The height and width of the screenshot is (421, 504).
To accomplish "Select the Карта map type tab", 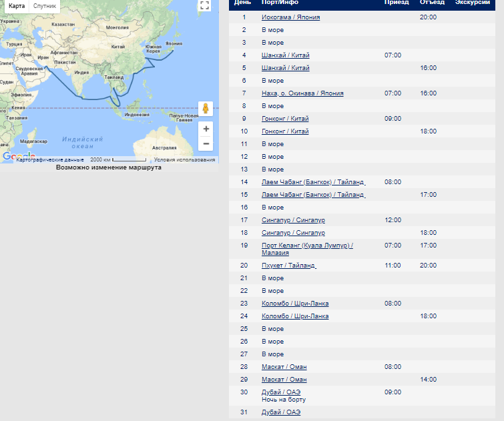I will click(17, 6).
